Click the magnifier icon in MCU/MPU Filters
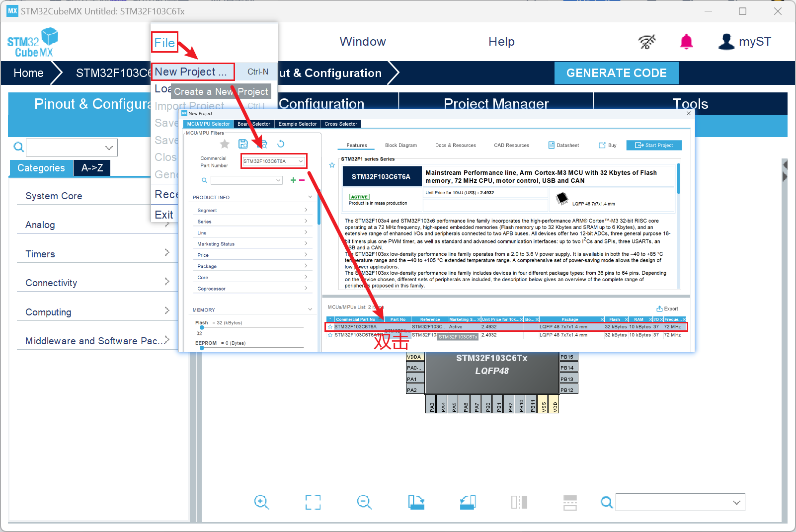This screenshot has width=796, height=532. (204, 180)
